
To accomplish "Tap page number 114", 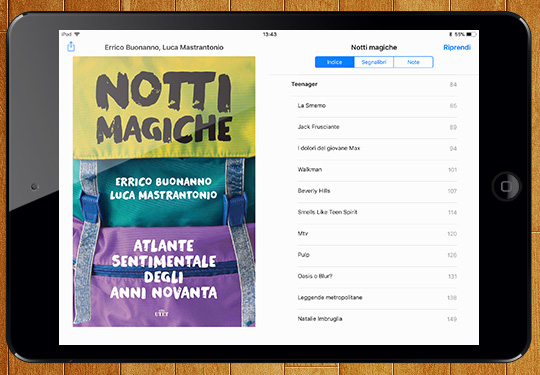I will click(x=452, y=213).
